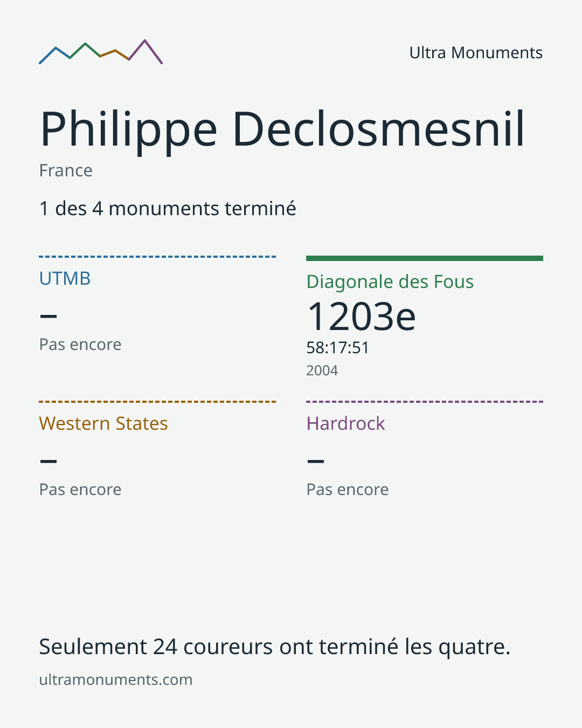Click 'Pas encore' under Hardrock
The height and width of the screenshot is (728, 582).
click(x=348, y=490)
